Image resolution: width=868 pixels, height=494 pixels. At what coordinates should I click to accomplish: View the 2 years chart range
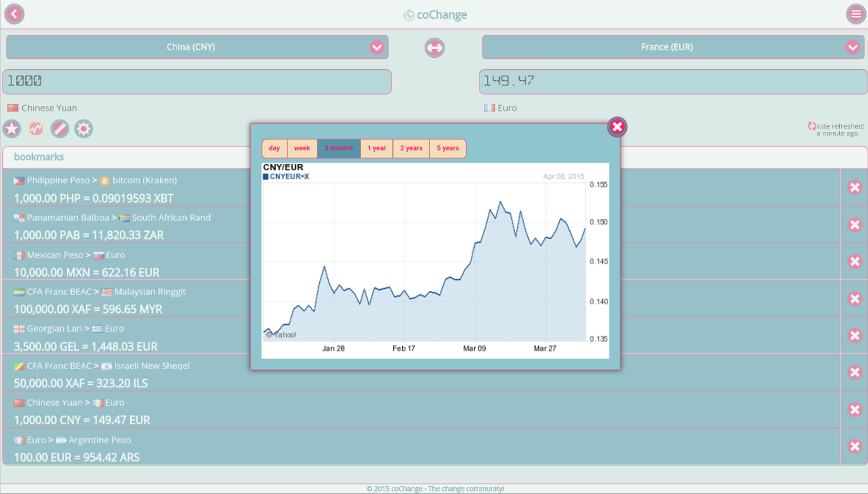[411, 149]
